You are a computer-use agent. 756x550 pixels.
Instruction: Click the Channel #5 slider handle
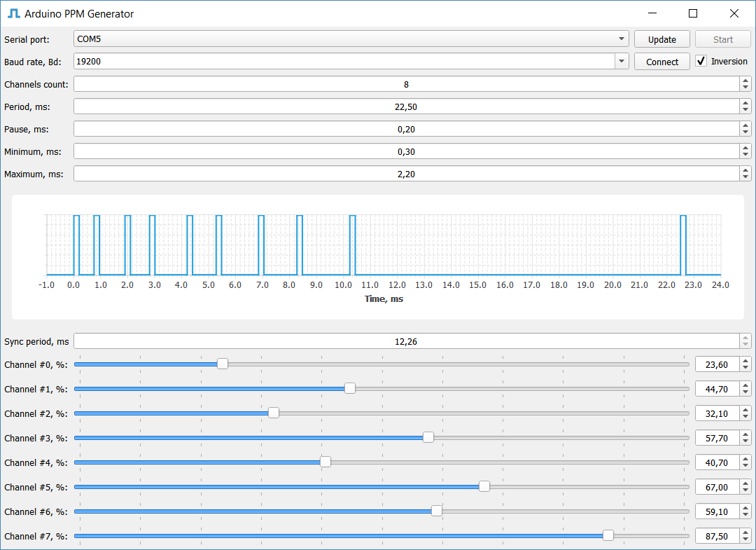(484, 486)
